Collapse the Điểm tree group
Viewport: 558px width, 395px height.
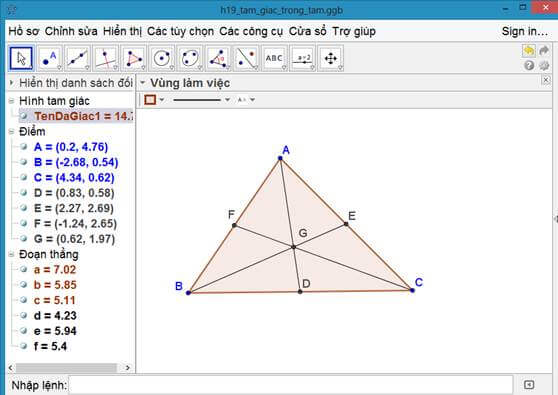click(x=11, y=132)
